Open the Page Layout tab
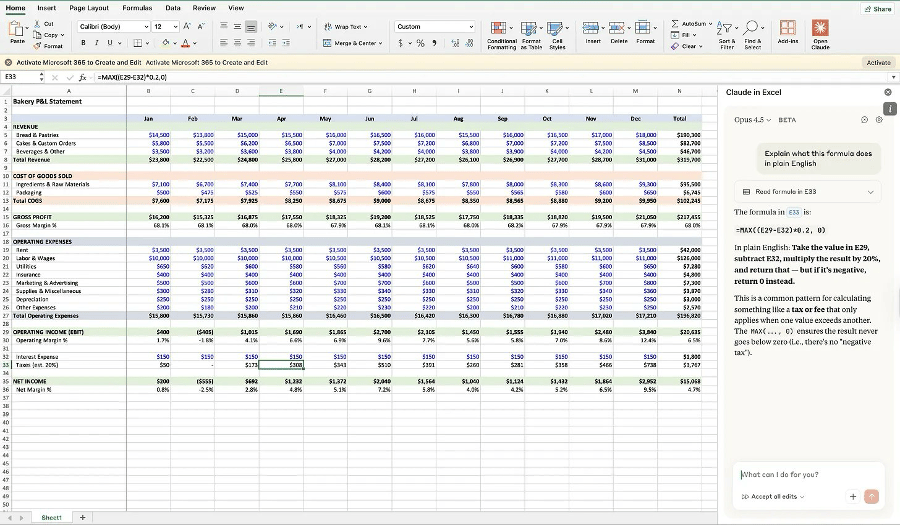This screenshot has width=900, height=526. pyautogui.click(x=90, y=7)
